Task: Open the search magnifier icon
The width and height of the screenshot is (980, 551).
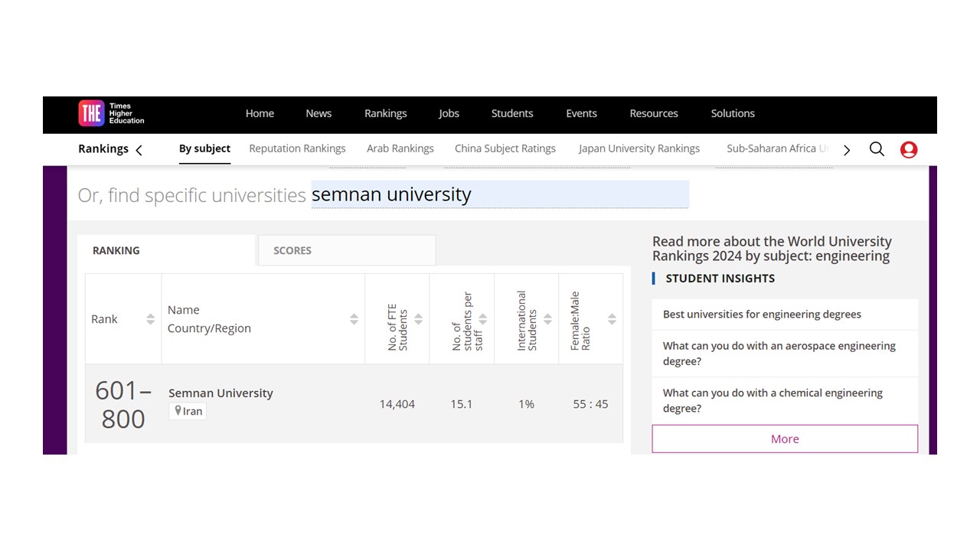Action: click(877, 149)
